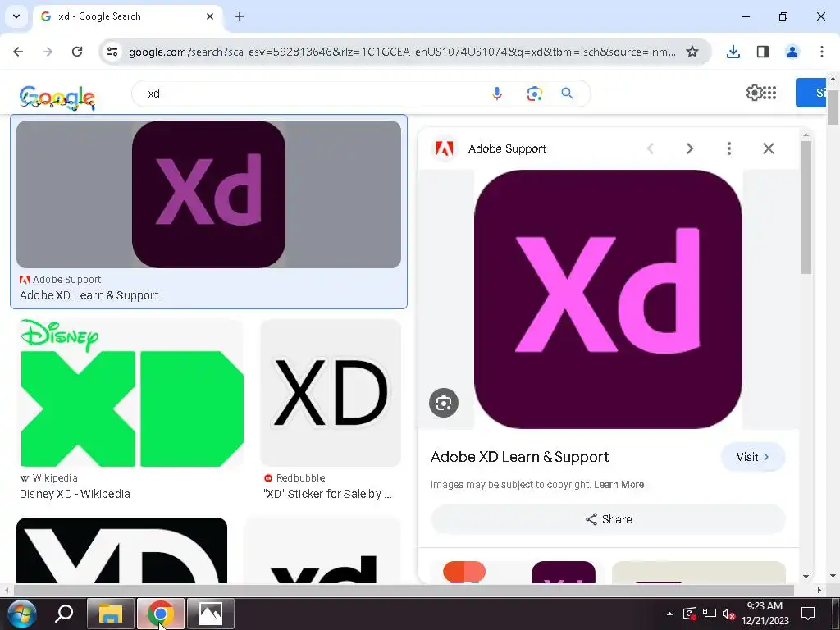Click the taskbar clock showing 9:23 AM

(765, 614)
